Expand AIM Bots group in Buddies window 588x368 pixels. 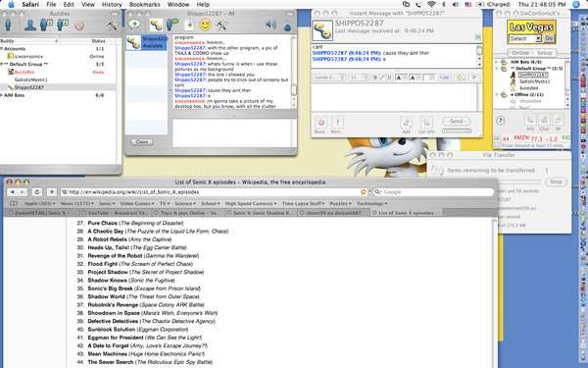(x=2, y=95)
